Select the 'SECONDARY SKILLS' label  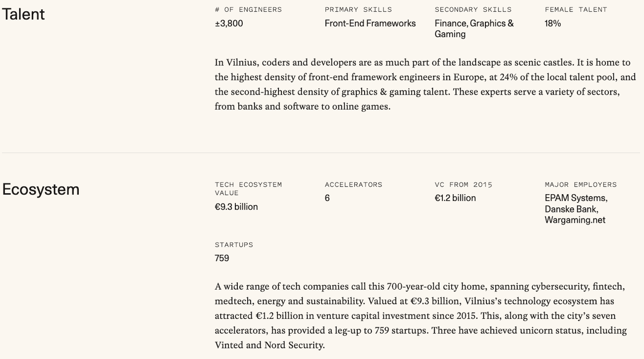point(473,9)
